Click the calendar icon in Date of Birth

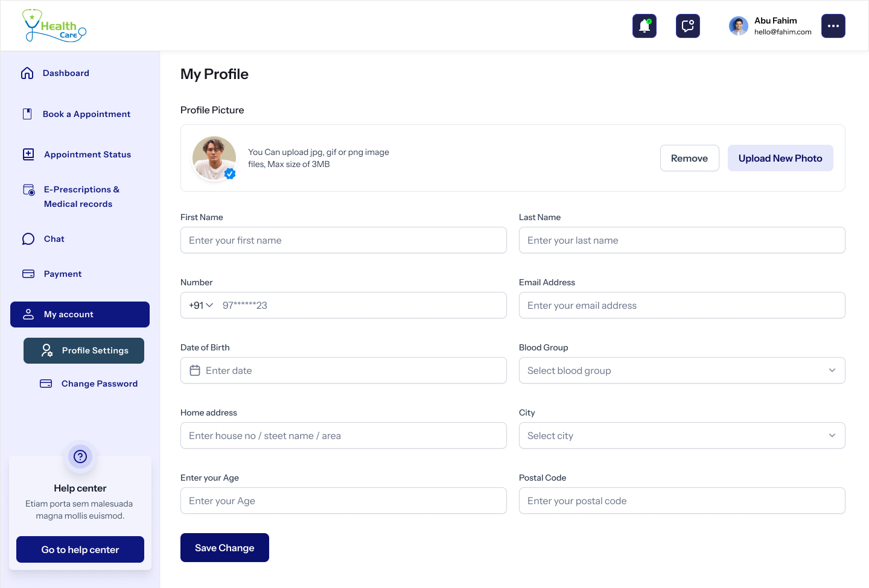pos(195,370)
